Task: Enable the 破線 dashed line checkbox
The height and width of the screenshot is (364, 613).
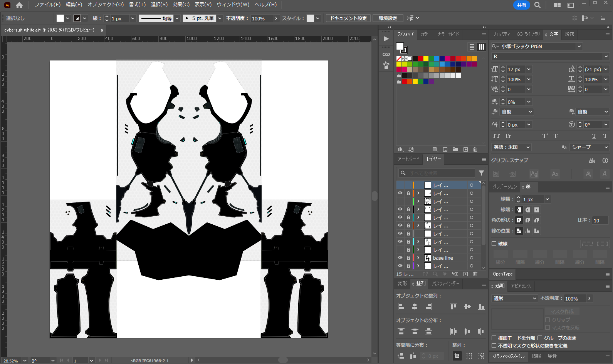Action: 494,244
